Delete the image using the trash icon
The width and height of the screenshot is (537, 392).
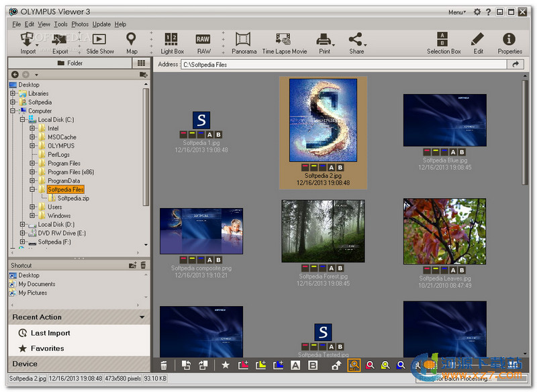(163, 364)
